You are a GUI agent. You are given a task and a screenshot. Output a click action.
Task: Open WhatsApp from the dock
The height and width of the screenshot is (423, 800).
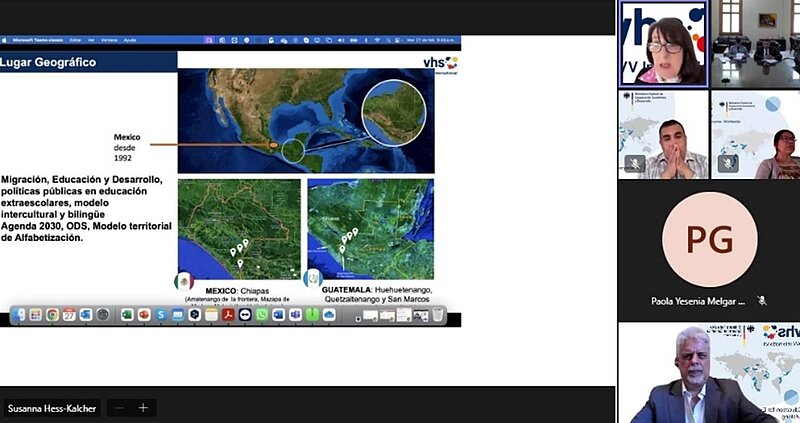click(x=263, y=314)
